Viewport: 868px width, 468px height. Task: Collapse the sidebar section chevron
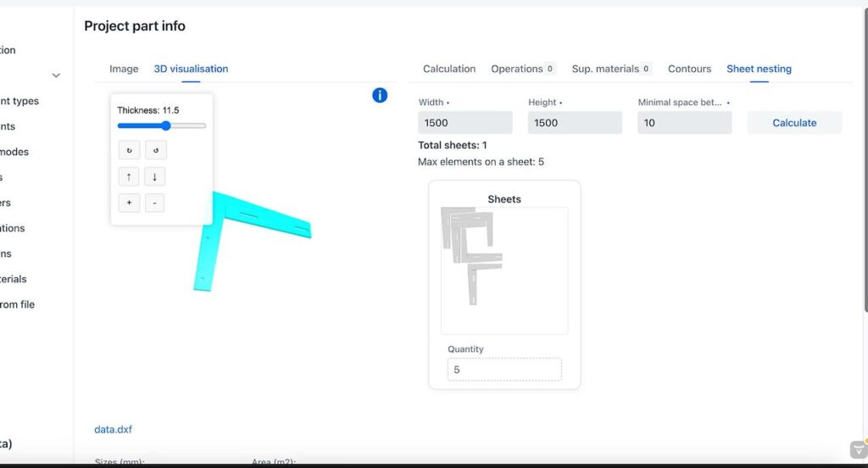(56, 75)
